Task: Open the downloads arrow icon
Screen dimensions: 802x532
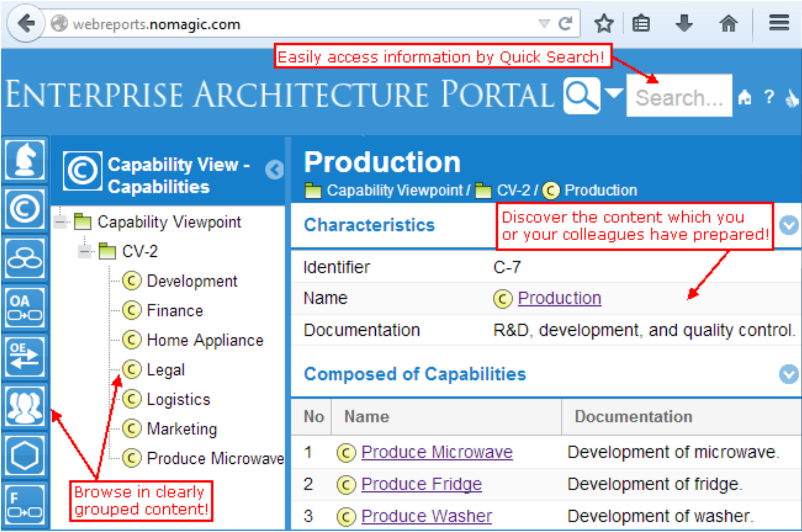Action: [684, 23]
